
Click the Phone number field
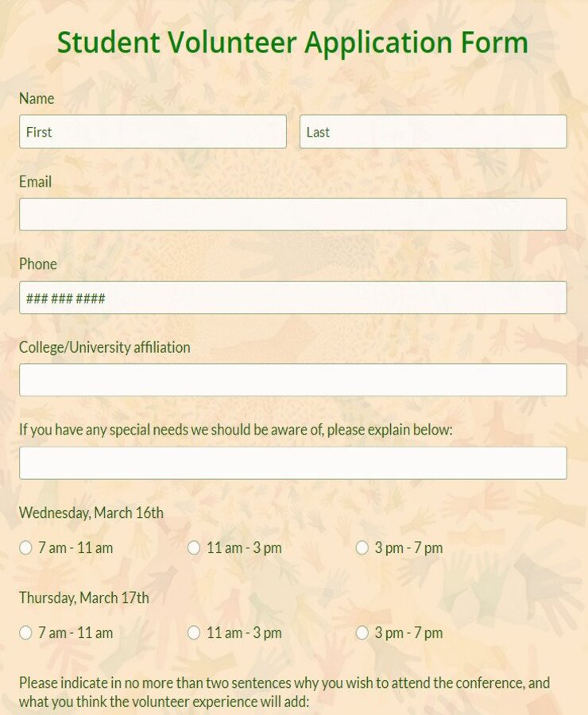(x=293, y=298)
